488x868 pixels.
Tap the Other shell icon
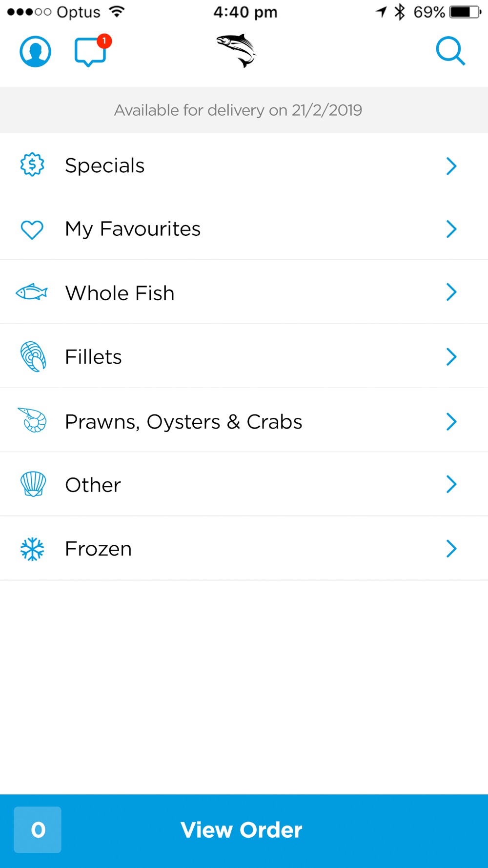[33, 484]
